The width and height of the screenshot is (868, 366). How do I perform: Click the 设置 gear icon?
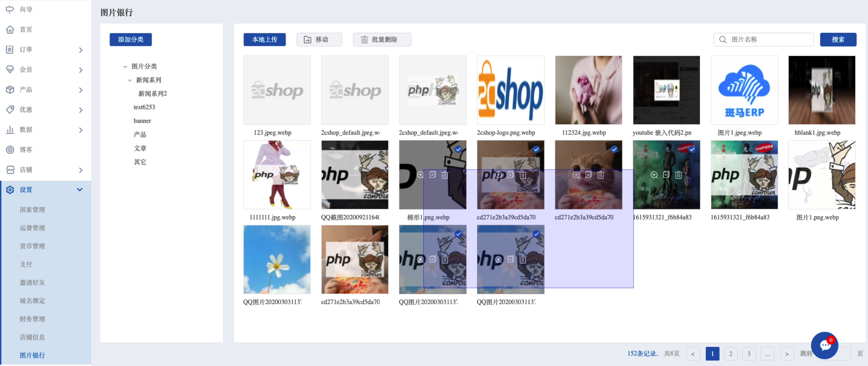coord(10,190)
